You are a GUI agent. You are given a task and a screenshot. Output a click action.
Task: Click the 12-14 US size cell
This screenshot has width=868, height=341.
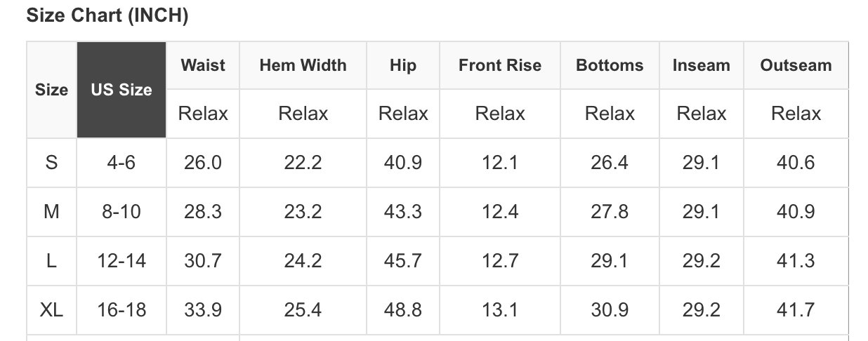coord(121,261)
